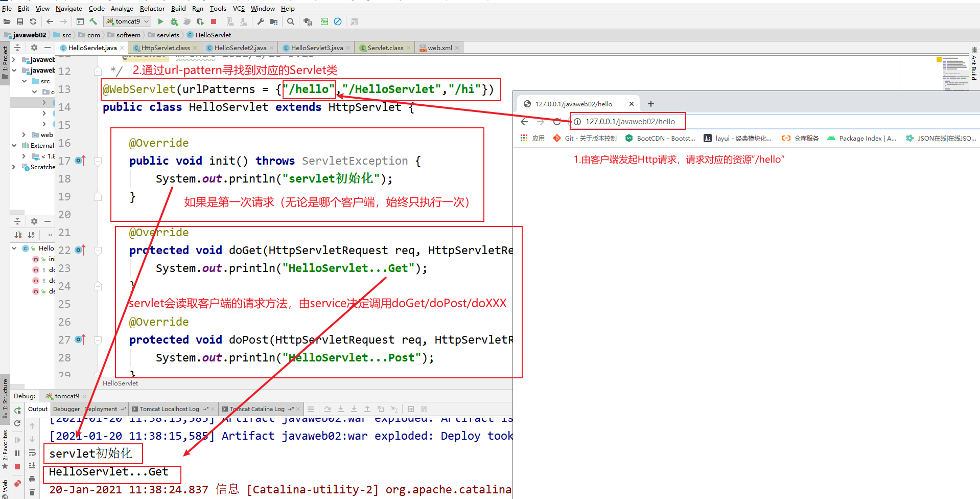Open the Package Index bookmark
This screenshot has width=980, height=499.
[x=862, y=139]
